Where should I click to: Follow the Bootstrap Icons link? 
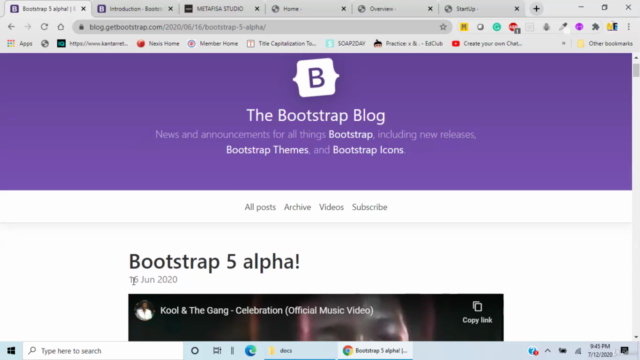(x=368, y=150)
